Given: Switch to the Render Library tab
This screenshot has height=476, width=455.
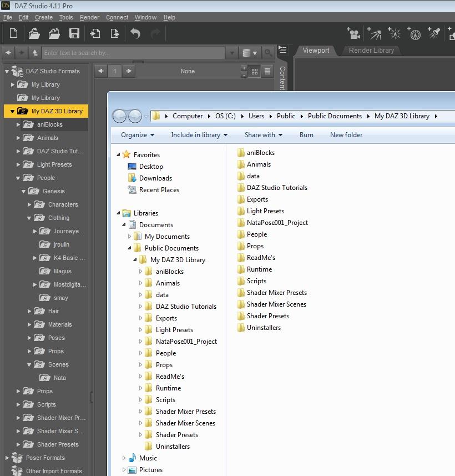Looking at the screenshot, I should tap(371, 50).
